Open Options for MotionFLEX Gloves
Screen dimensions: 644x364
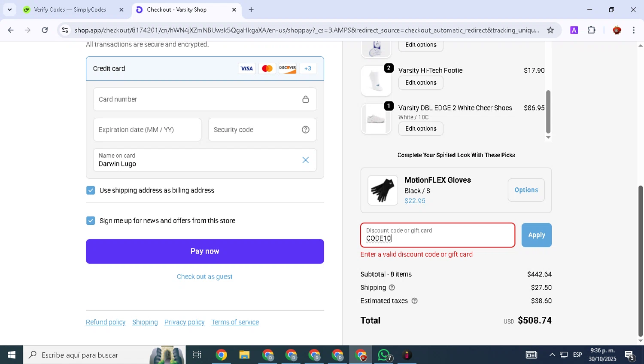coord(526,190)
